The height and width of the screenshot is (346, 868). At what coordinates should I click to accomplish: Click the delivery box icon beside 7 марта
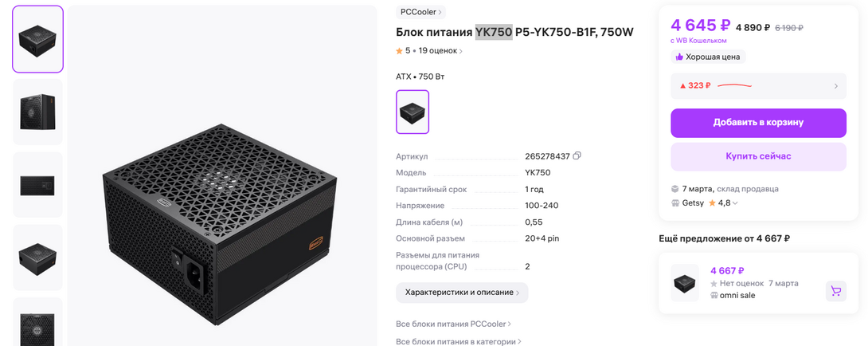[676, 189]
